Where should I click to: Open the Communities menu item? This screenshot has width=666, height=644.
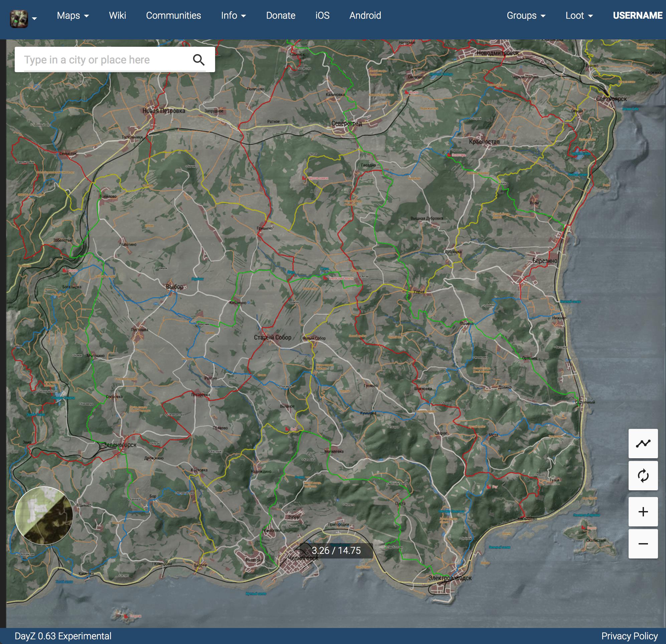pyautogui.click(x=172, y=15)
